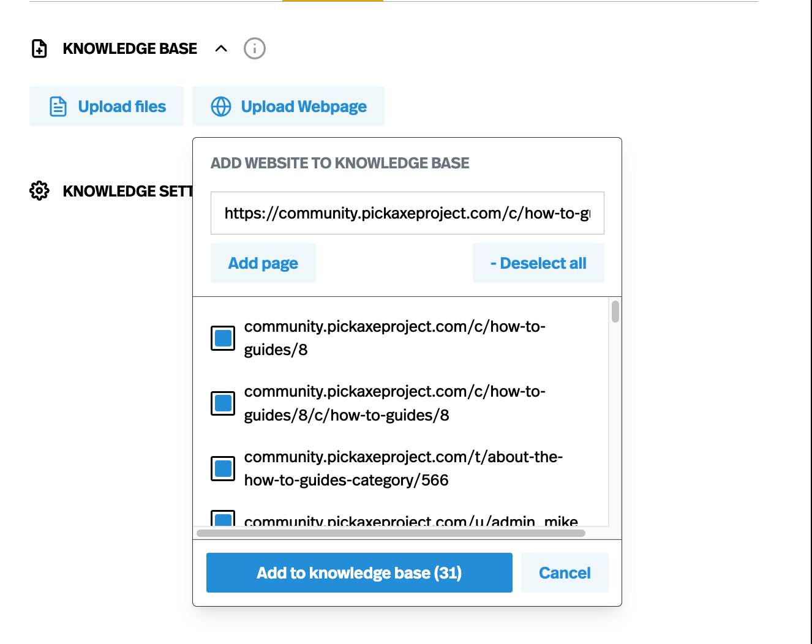Toggle the admin_mike user page checkbox
Screen dimensions: 812x644
pyautogui.click(x=223, y=519)
